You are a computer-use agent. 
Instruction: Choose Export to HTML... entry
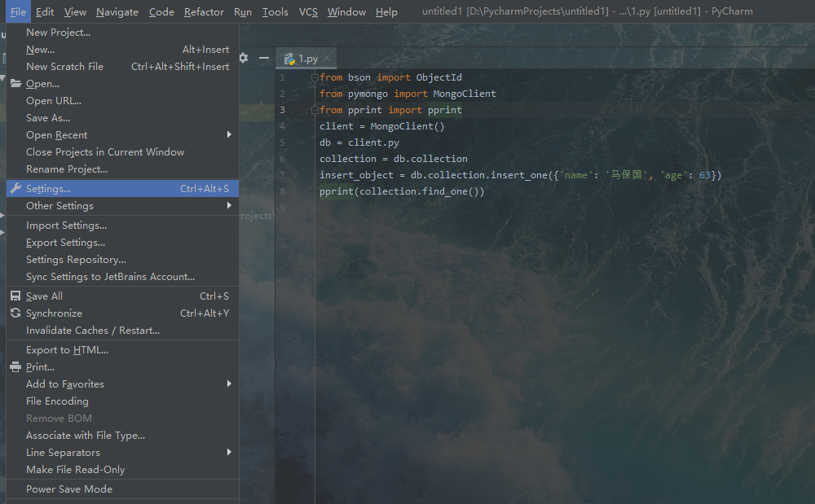pos(123,350)
